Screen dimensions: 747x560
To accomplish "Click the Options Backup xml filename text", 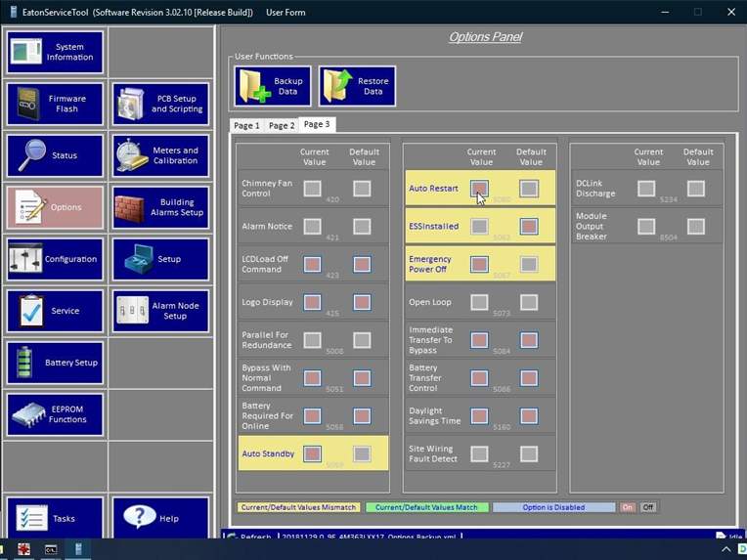I will click(x=370, y=537).
